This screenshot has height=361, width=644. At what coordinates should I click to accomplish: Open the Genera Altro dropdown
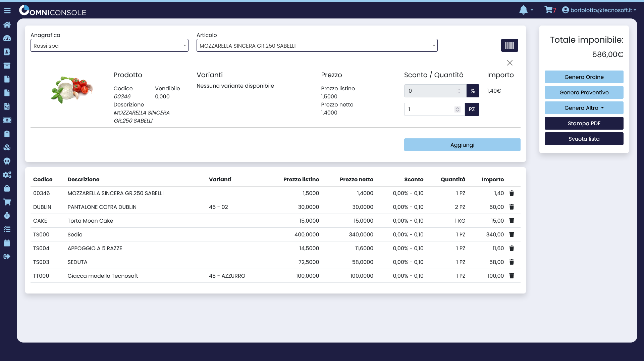584,108
